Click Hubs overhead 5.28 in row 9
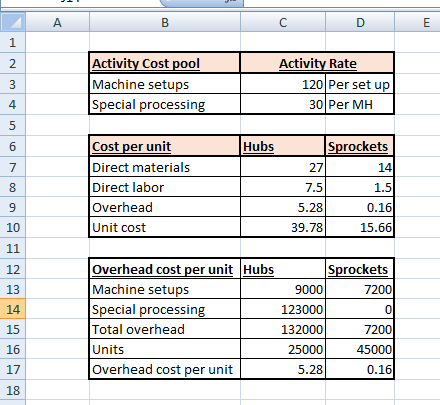This screenshot has height=405, width=440. pyautogui.click(x=283, y=207)
